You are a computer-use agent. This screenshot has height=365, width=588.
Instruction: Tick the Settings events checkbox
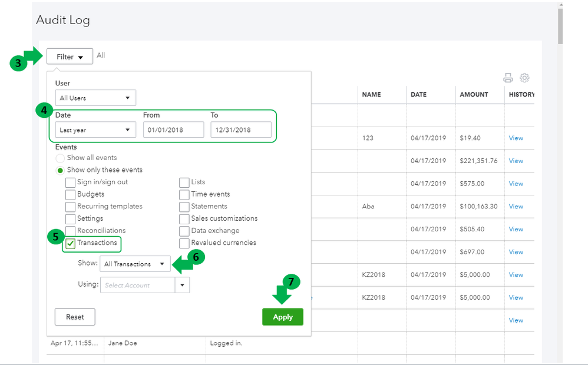(70, 219)
